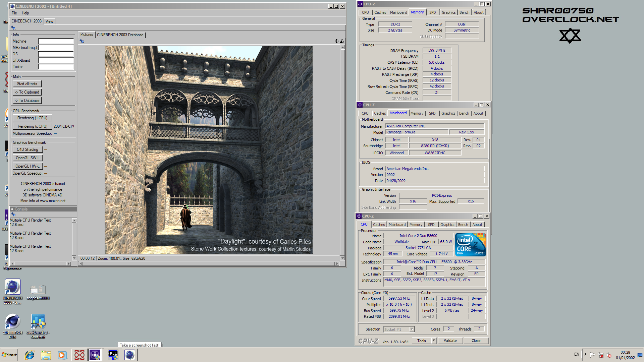Switch to CINEBENCH via its taskbar icon
Screen dimensions: 644x362
coord(130,355)
